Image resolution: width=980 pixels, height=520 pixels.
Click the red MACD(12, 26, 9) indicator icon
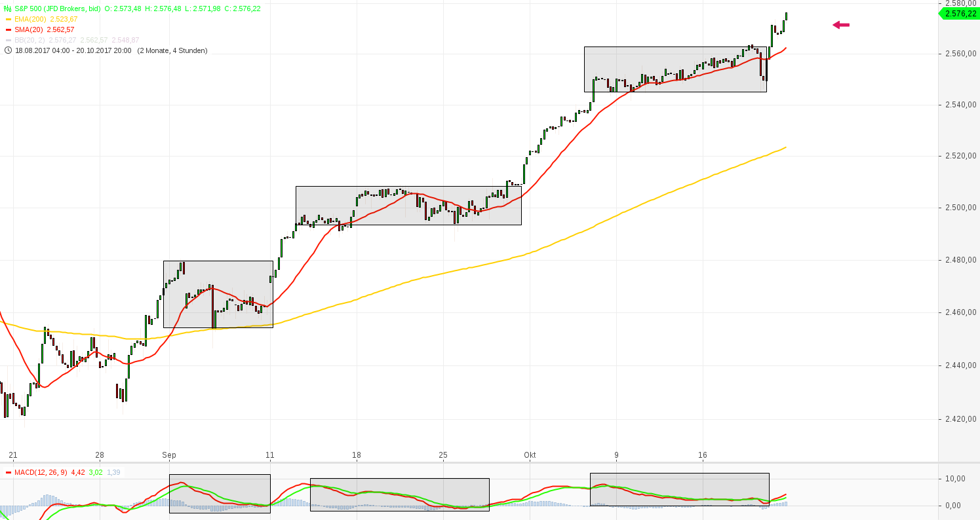pos(9,472)
